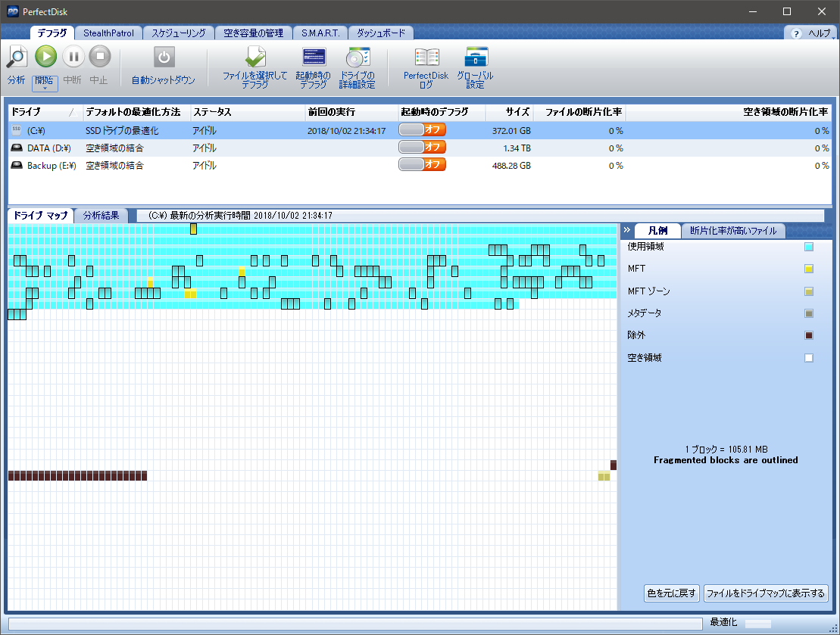840x635 pixels.
Task: Click the auto shutdown power icon
Action: [x=164, y=57]
